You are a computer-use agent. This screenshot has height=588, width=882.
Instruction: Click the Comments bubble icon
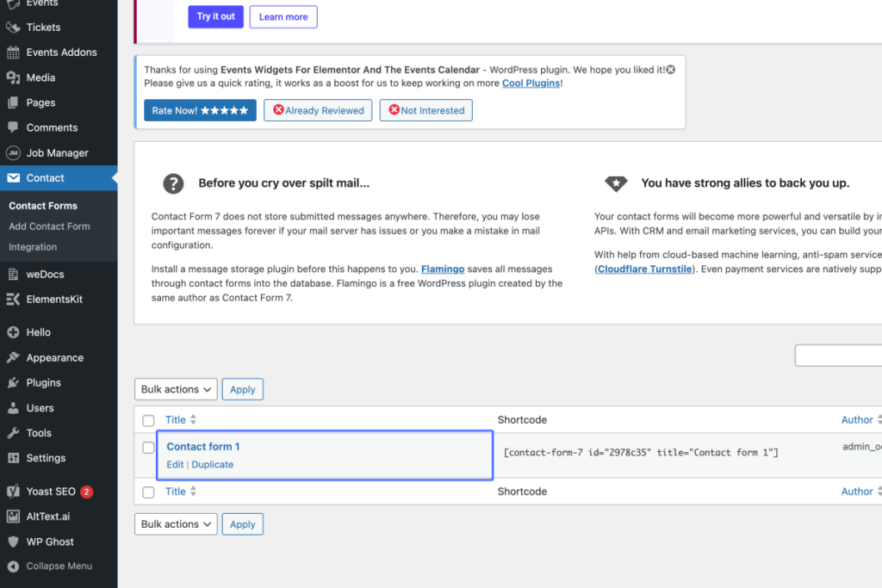pyautogui.click(x=13, y=127)
